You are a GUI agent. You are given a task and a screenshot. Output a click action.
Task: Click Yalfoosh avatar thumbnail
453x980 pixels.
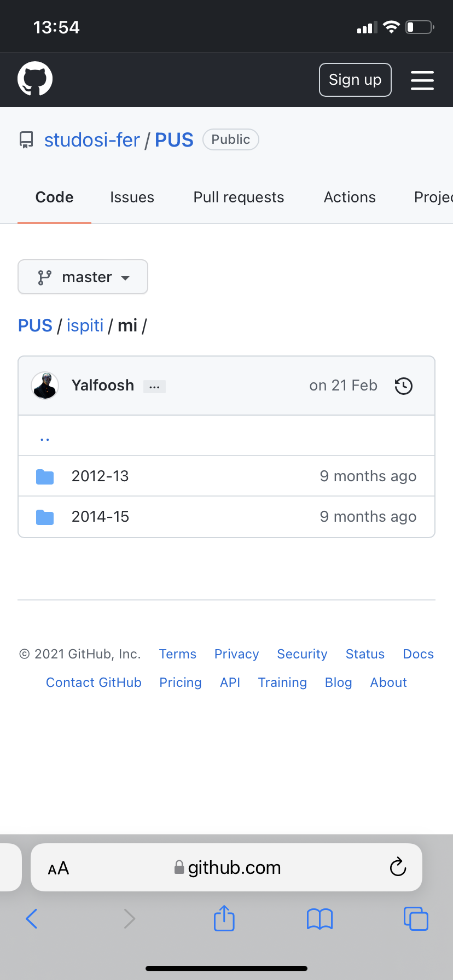45,386
